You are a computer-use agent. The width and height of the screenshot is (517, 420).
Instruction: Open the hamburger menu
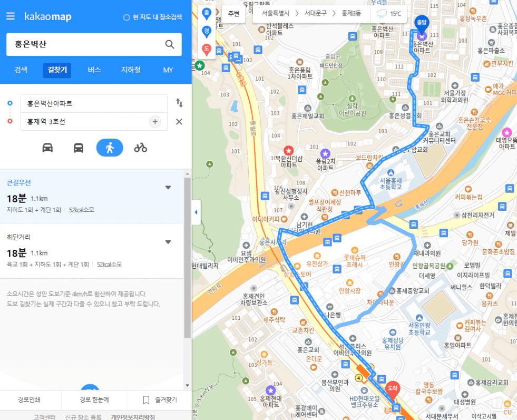(11, 16)
